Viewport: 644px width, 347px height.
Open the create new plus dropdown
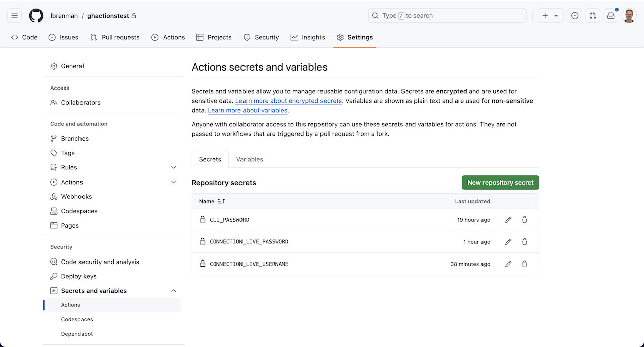tap(550, 16)
